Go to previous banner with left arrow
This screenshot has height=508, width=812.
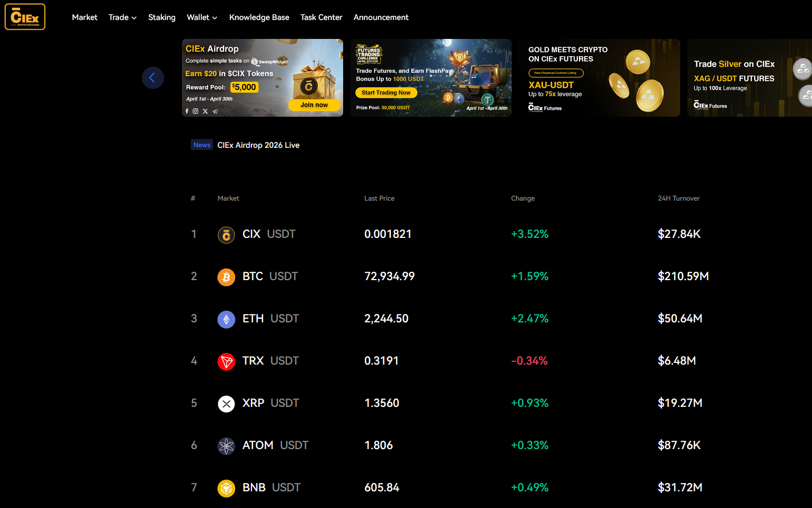153,78
